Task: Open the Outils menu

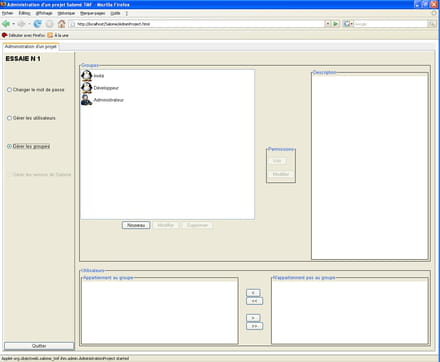Action: [x=115, y=13]
